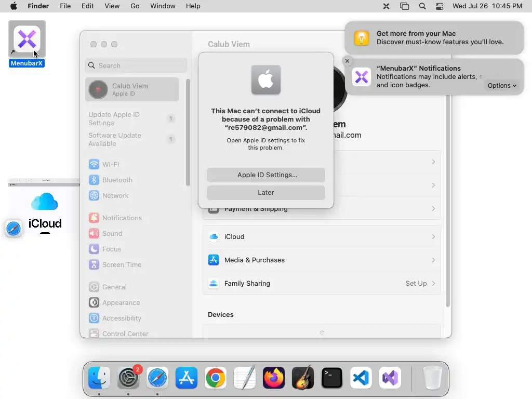Open Software Update Available item

(132, 139)
